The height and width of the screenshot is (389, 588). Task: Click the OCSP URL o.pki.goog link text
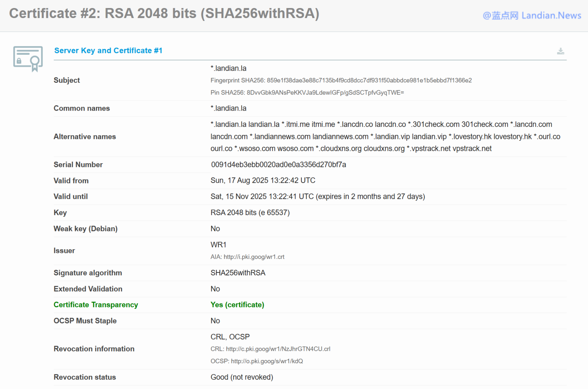coord(267,361)
